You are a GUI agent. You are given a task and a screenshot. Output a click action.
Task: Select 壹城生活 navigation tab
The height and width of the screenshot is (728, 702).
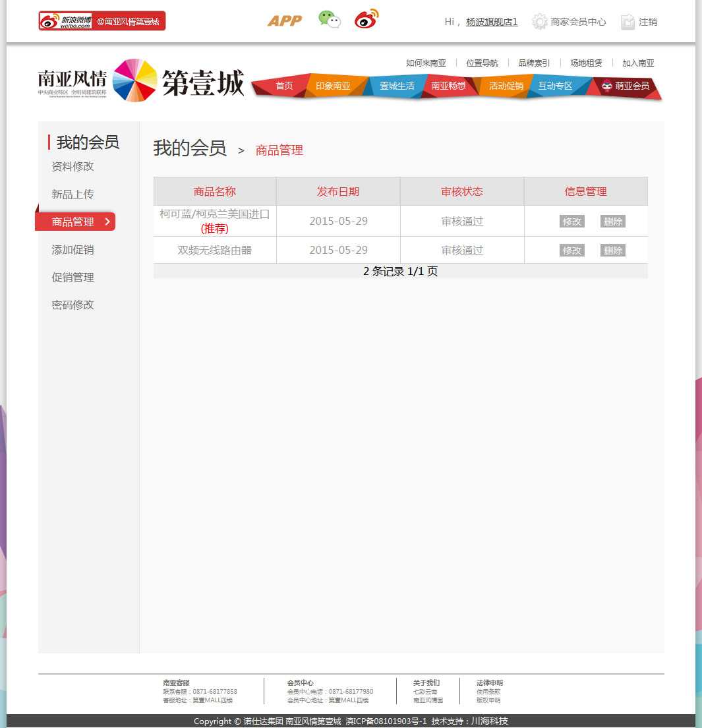point(397,86)
